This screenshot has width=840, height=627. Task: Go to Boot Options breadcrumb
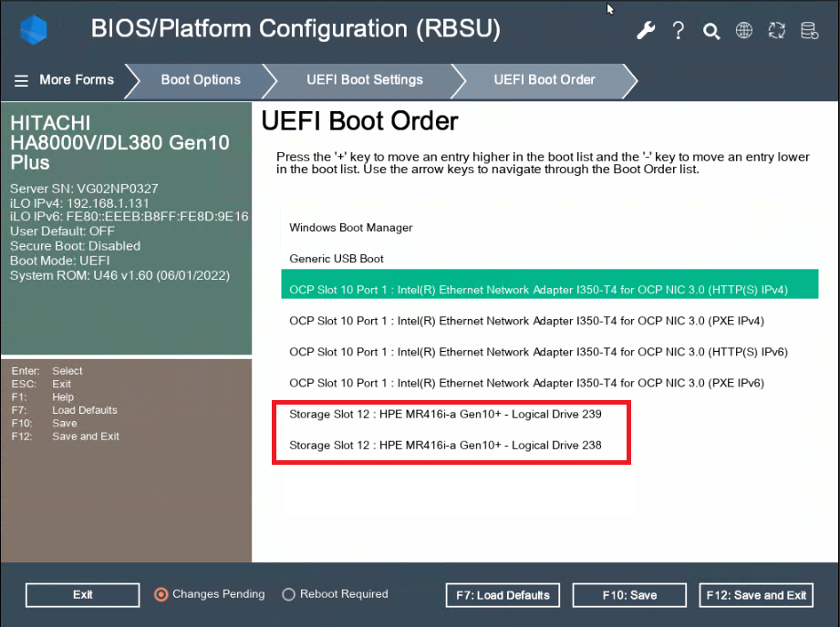[201, 80]
